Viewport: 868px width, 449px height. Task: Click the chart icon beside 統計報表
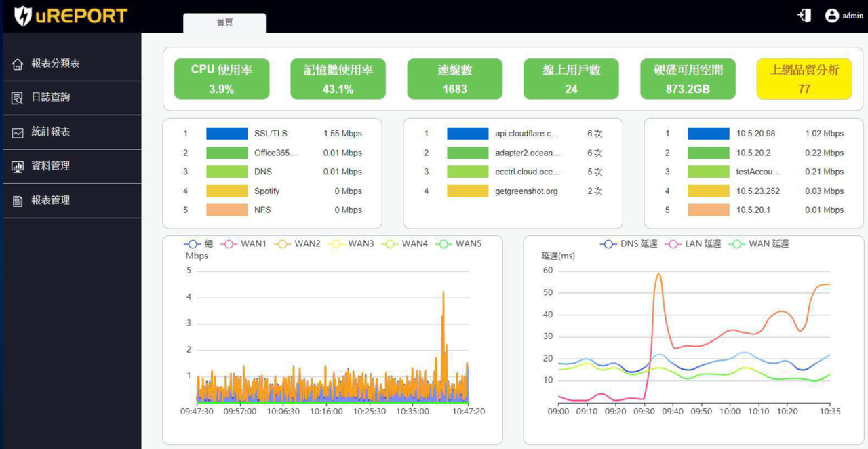[x=18, y=133]
